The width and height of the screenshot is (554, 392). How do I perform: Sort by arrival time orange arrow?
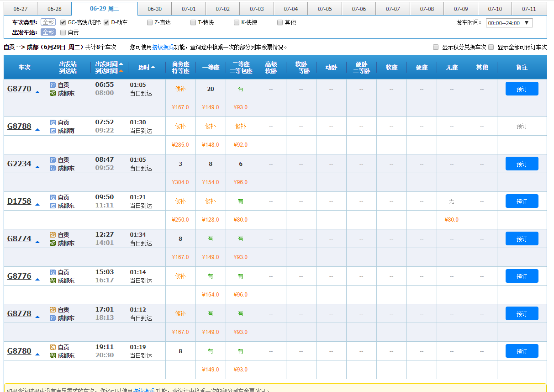(x=121, y=71)
